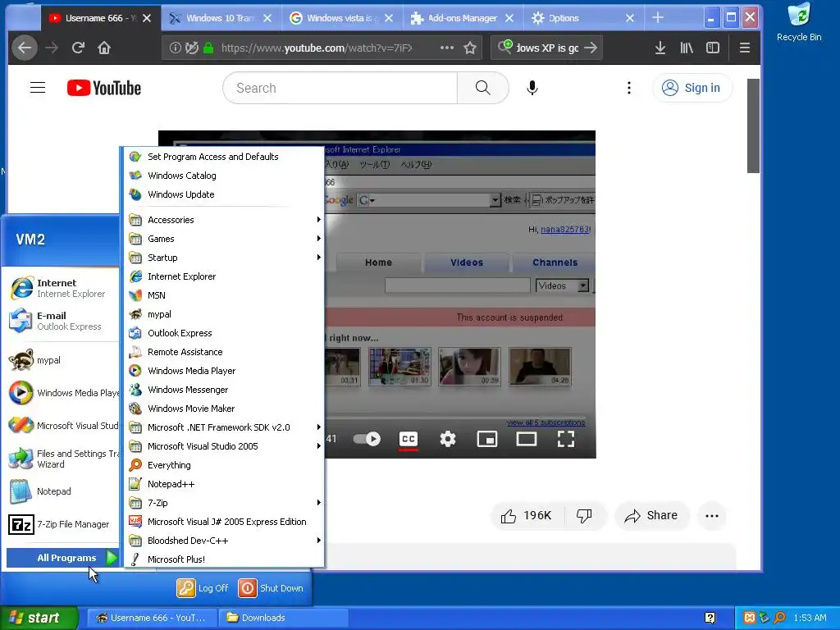840x630 pixels.
Task: Click Log Off button
Action: tap(203, 587)
